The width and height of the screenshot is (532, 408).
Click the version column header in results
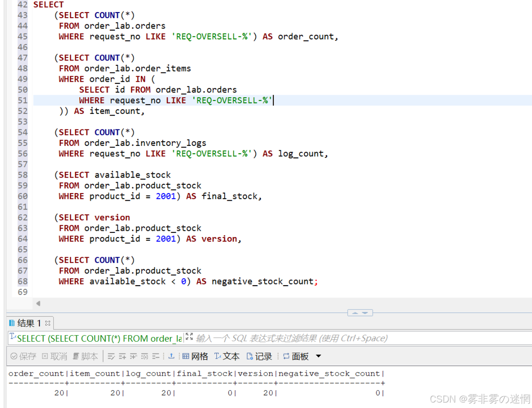255,373
